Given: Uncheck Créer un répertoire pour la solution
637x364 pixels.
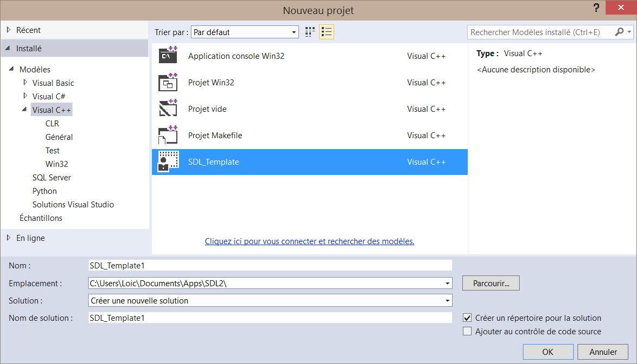Looking at the screenshot, I should click(x=468, y=318).
